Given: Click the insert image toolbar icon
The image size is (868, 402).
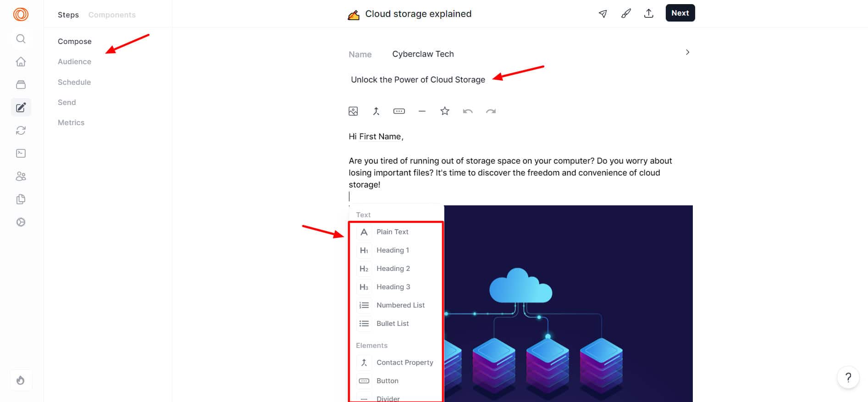Looking at the screenshot, I should pyautogui.click(x=353, y=111).
